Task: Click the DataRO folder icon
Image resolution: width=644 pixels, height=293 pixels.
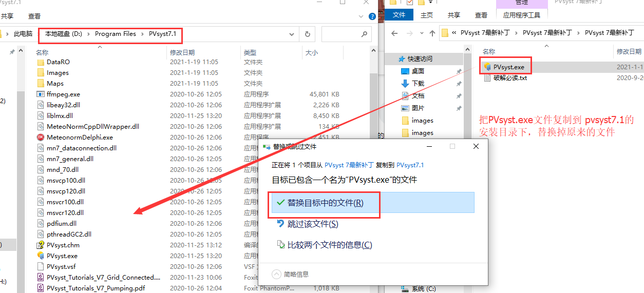Action: tap(41, 62)
